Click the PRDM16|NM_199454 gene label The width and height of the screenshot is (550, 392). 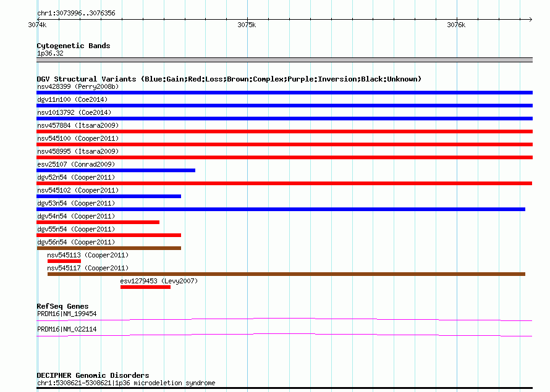pos(67,314)
